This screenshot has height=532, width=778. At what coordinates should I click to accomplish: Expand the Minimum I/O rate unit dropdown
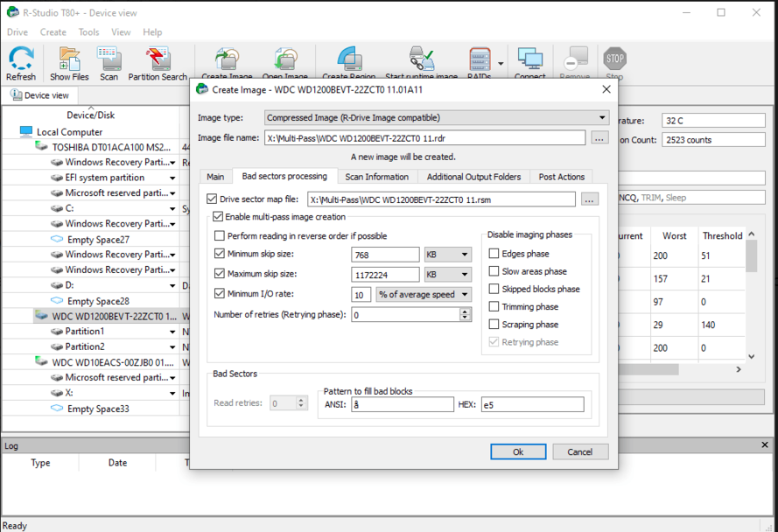point(424,295)
